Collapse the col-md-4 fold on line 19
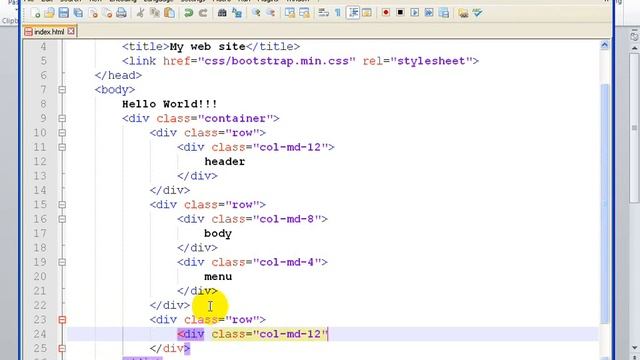Image resolution: width=640 pixels, height=360 pixels. pyautogui.click(x=62, y=262)
